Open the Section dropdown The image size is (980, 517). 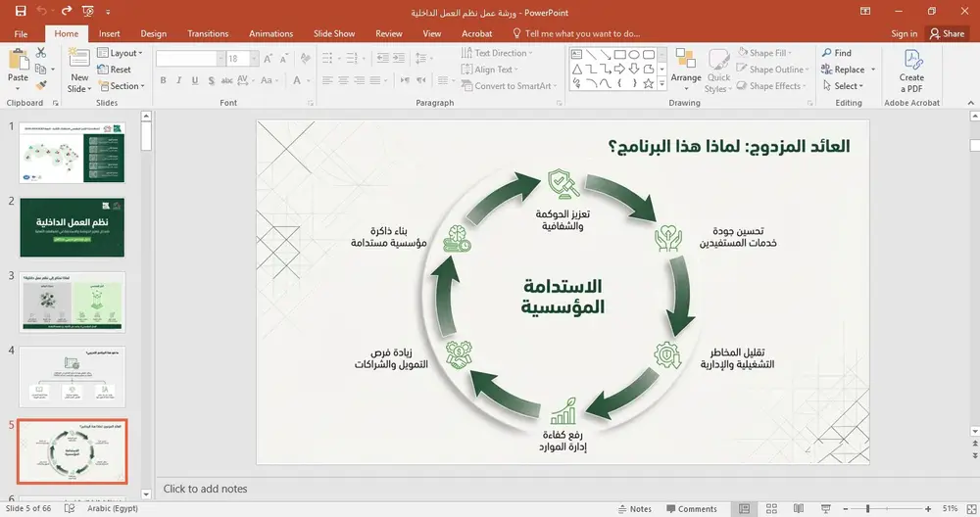(x=122, y=85)
